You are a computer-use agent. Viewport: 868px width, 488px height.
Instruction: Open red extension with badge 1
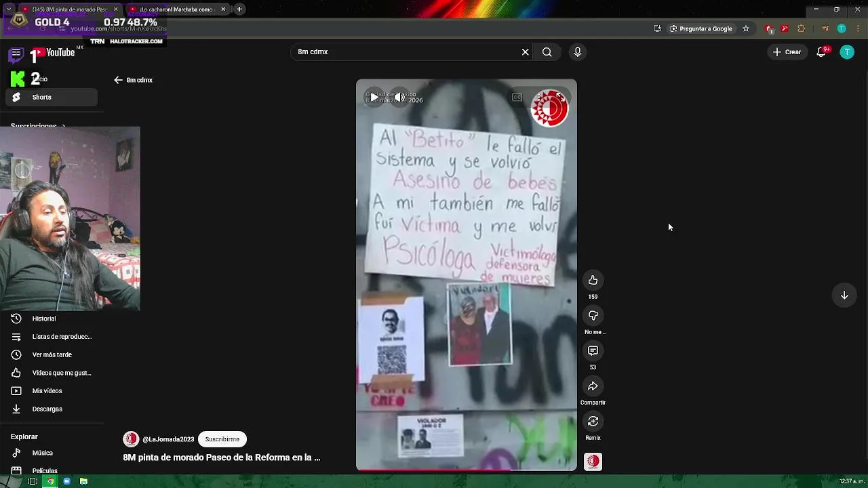pos(769,28)
